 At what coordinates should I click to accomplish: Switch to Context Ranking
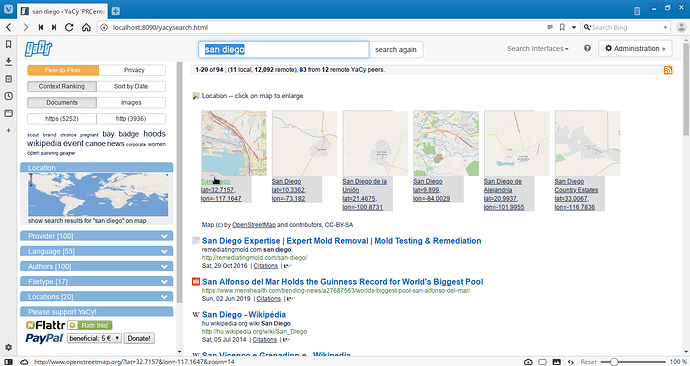tap(62, 86)
